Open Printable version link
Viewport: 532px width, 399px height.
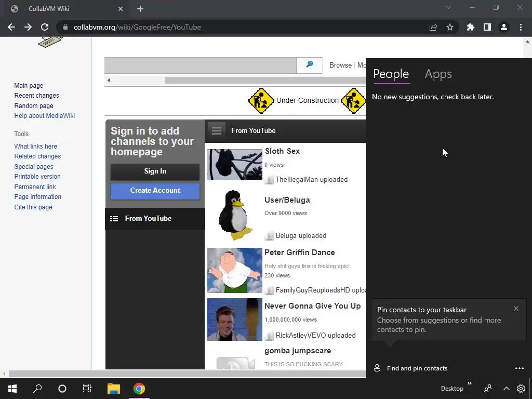pos(37,177)
